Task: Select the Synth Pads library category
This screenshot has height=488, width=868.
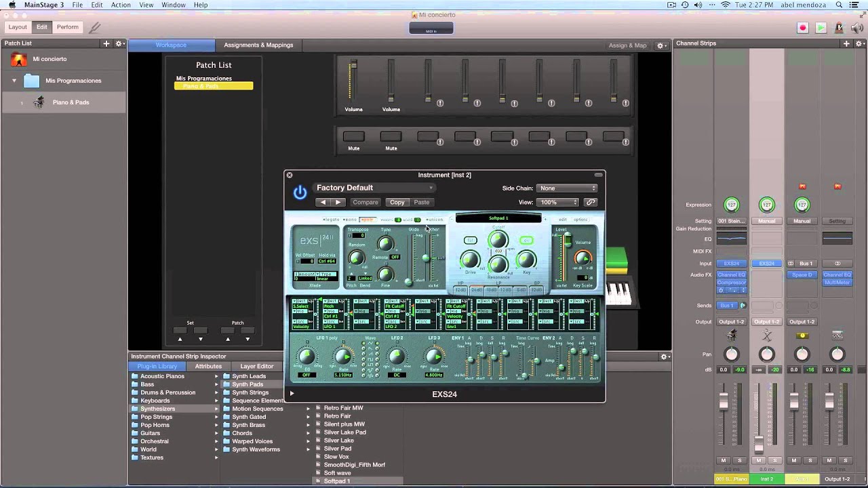Action: click(248, 384)
